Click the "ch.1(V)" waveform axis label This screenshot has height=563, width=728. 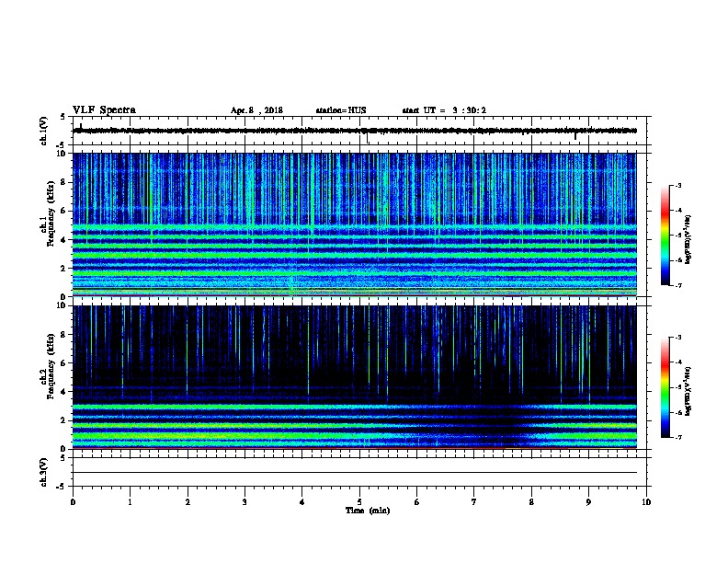click(44, 131)
